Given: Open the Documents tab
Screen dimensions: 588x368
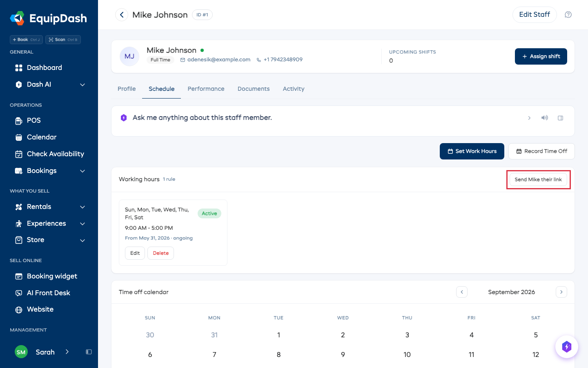Looking at the screenshot, I should pos(254,89).
